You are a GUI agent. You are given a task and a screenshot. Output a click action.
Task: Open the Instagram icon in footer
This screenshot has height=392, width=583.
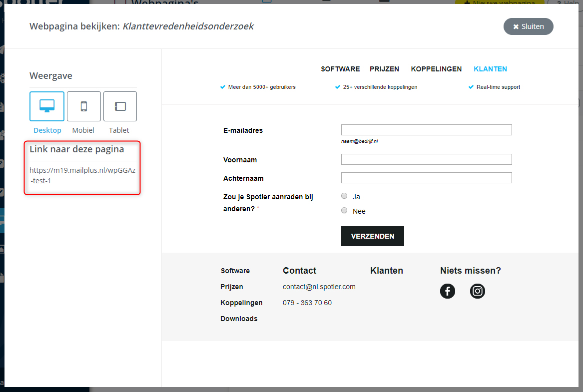(x=477, y=291)
